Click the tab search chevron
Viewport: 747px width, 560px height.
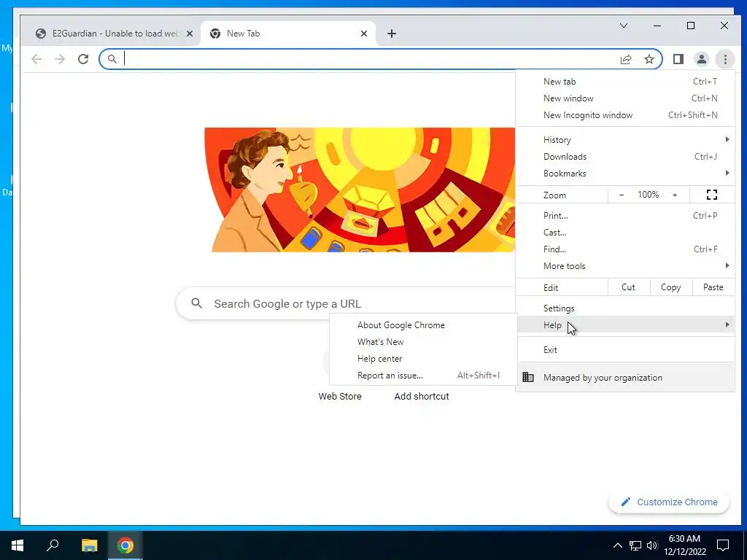tap(624, 26)
